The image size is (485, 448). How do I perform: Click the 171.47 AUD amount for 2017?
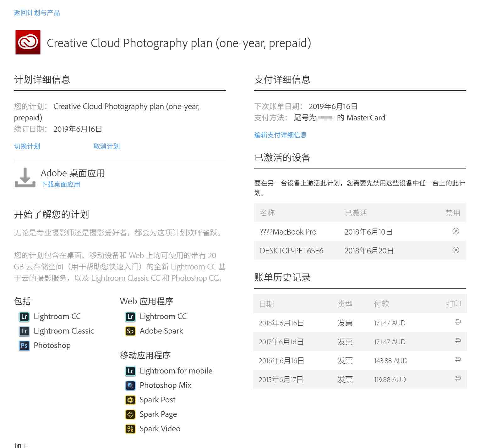click(x=390, y=342)
